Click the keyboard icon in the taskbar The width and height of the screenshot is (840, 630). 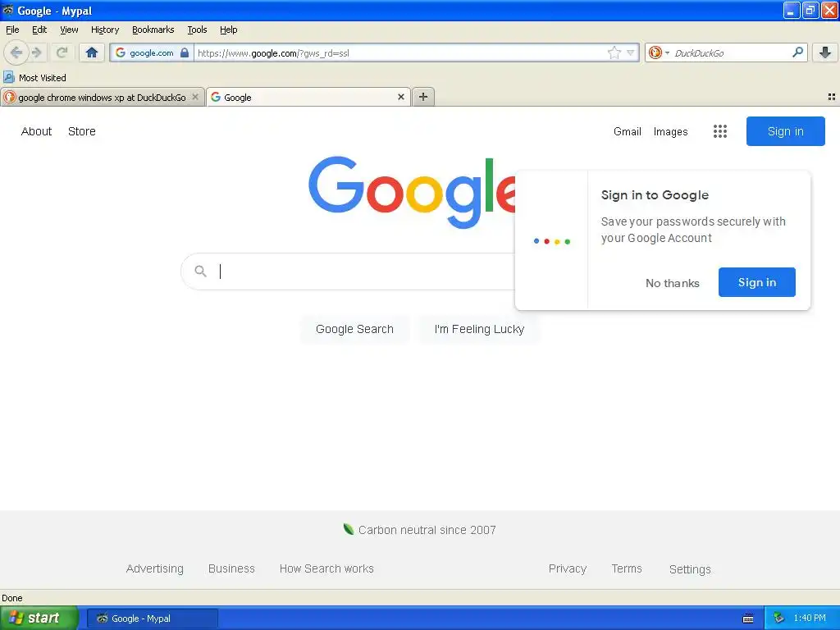(748, 619)
